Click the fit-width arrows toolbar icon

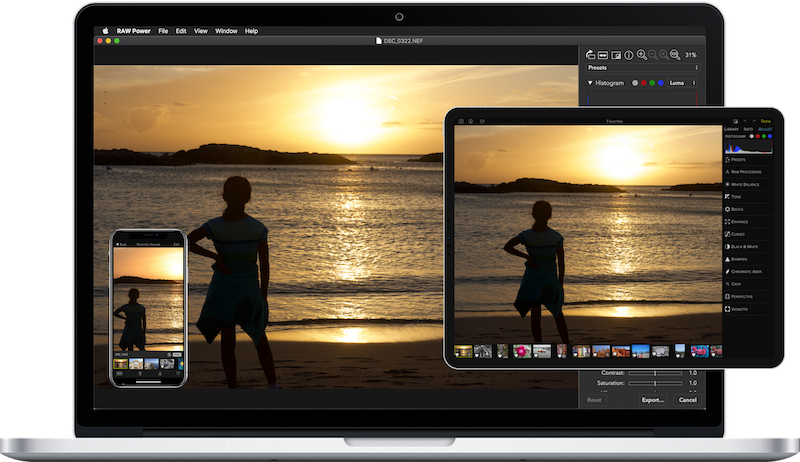point(604,54)
